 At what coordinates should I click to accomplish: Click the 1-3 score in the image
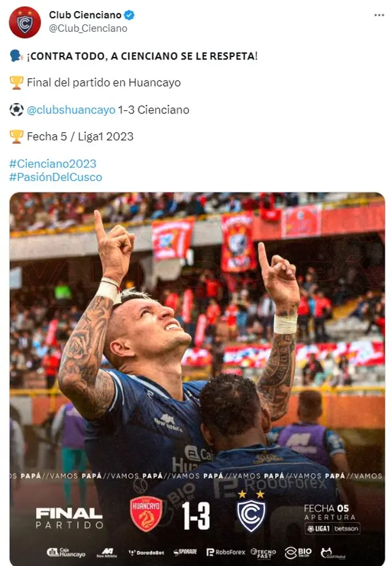click(x=195, y=516)
